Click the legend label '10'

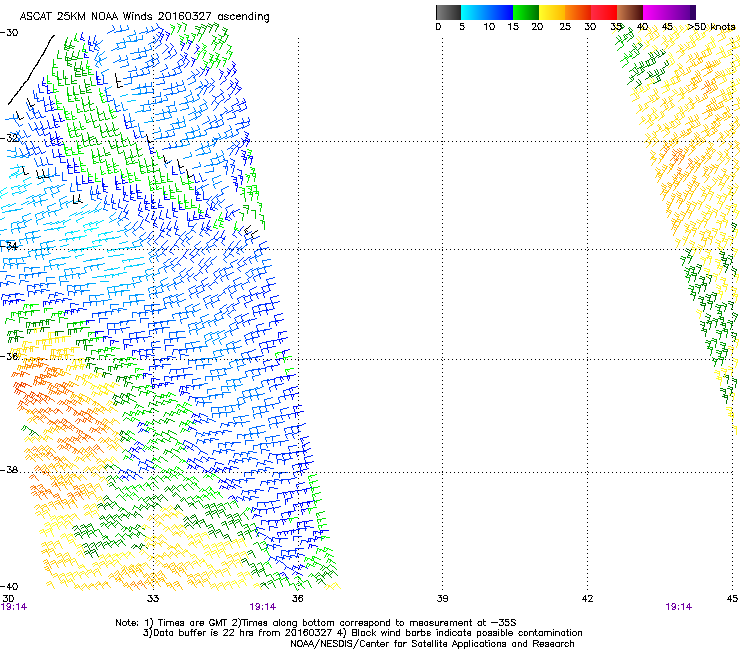[489, 27]
